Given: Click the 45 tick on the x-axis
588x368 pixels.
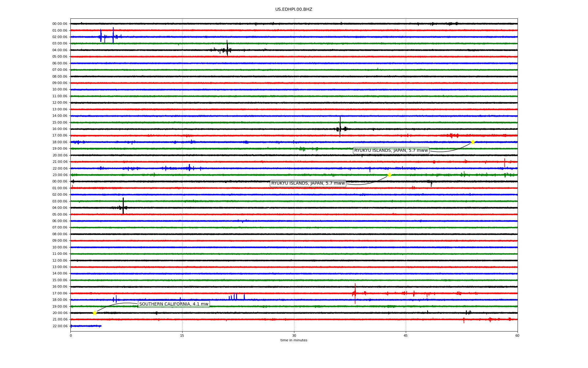Looking at the screenshot, I should 405,335.
